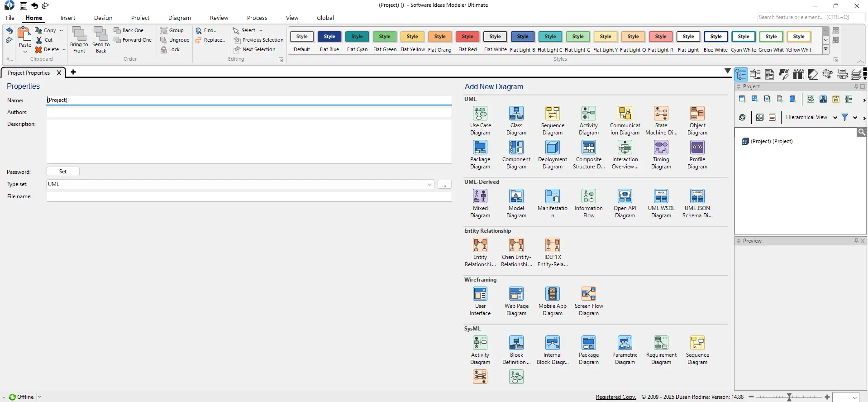Add a State Machine Diagram
Viewport: 868px width, 402px height.
661,120
